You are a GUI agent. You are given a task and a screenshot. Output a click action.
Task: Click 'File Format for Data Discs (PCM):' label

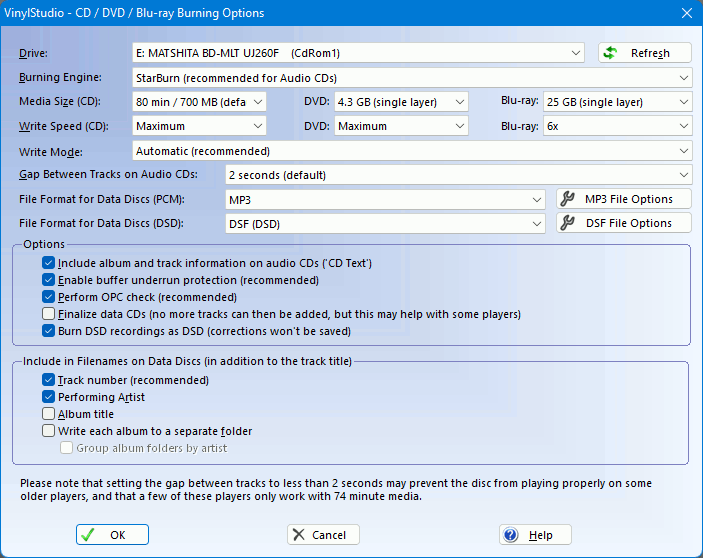(102, 199)
